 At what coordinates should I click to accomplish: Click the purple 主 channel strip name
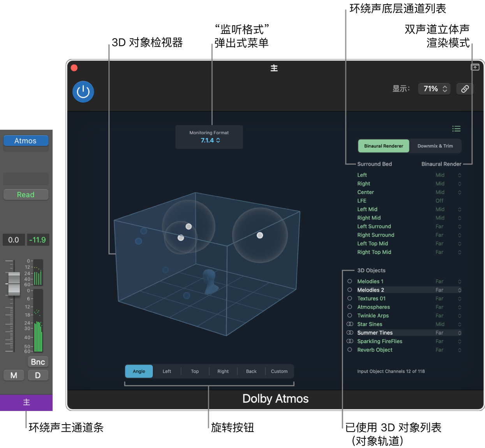click(26, 402)
